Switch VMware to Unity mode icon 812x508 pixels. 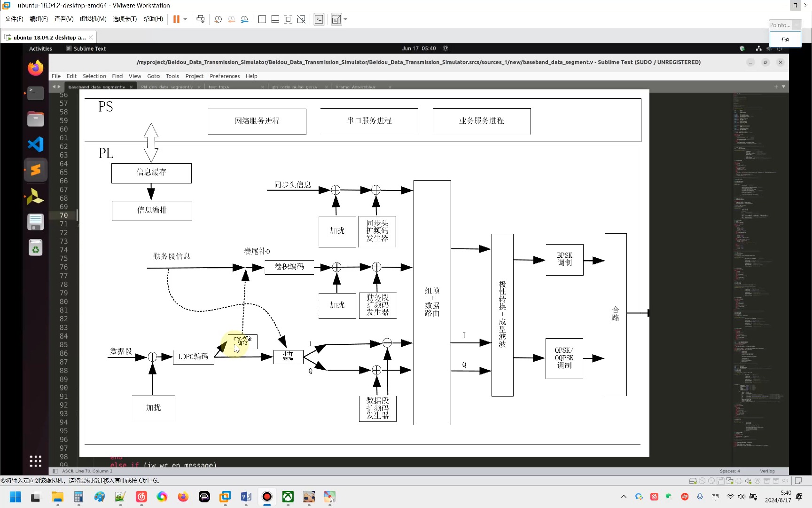coord(301,19)
